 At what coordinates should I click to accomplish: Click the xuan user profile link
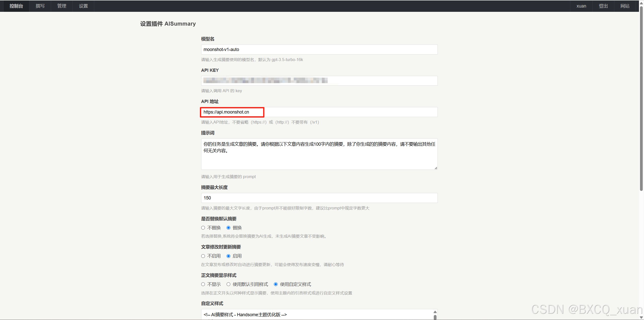click(581, 6)
